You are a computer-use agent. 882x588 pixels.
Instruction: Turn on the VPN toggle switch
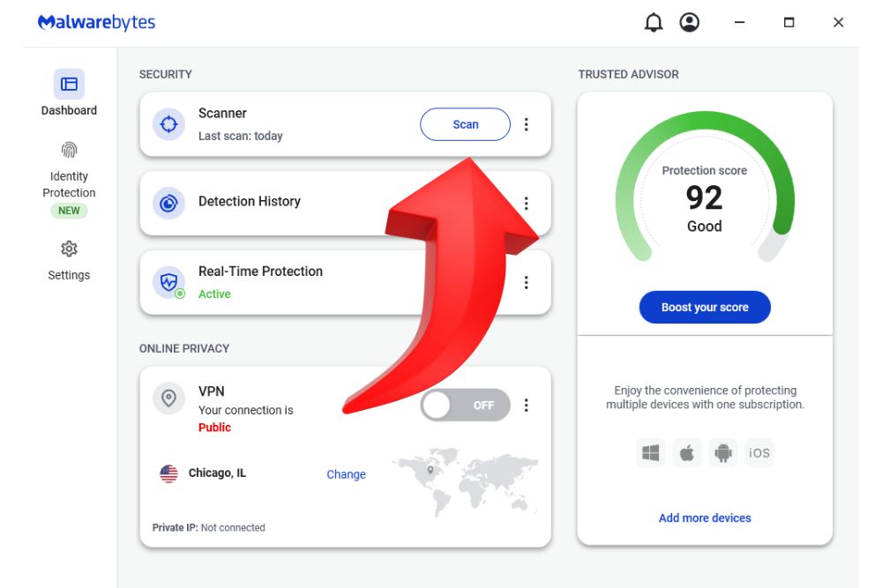[466, 406]
